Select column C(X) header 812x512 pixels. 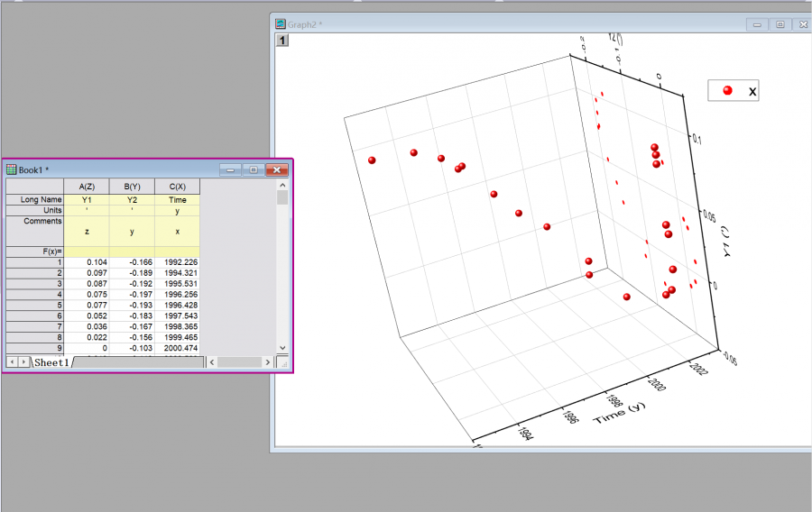[x=178, y=187]
